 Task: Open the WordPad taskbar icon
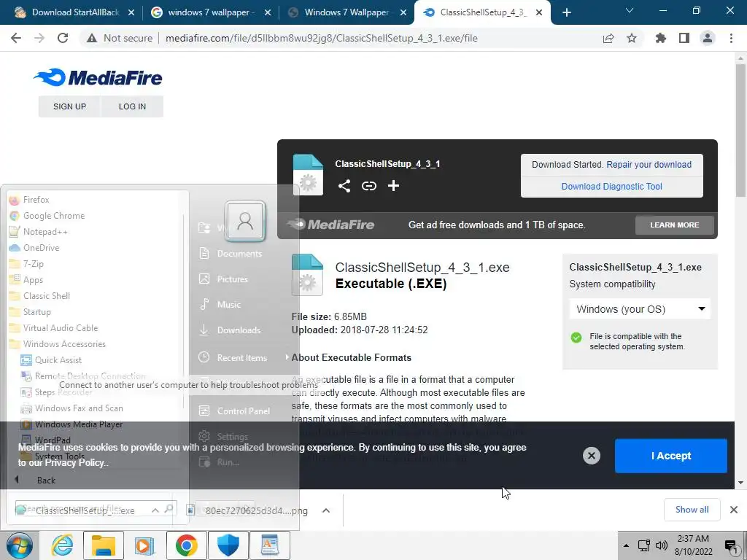[x=270, y=545]
